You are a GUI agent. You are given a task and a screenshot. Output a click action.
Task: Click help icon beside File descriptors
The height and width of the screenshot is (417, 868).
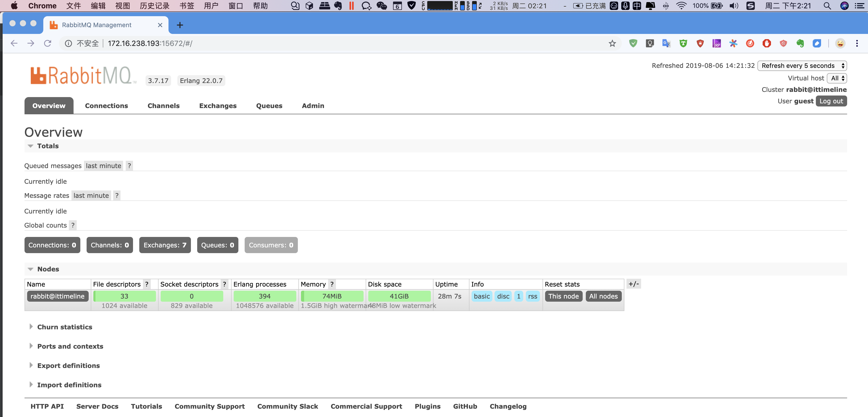[x=147, y=284]
